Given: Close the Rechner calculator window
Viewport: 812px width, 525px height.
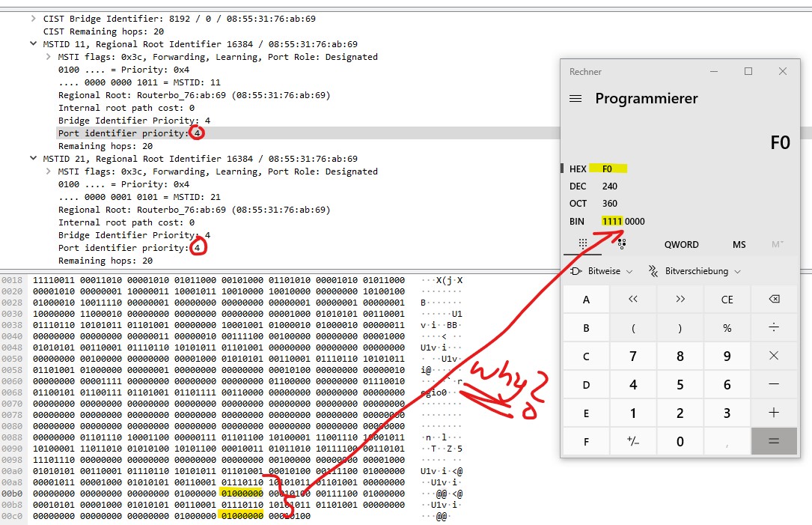Looking at the screenshot, I should tap(783, 71).
